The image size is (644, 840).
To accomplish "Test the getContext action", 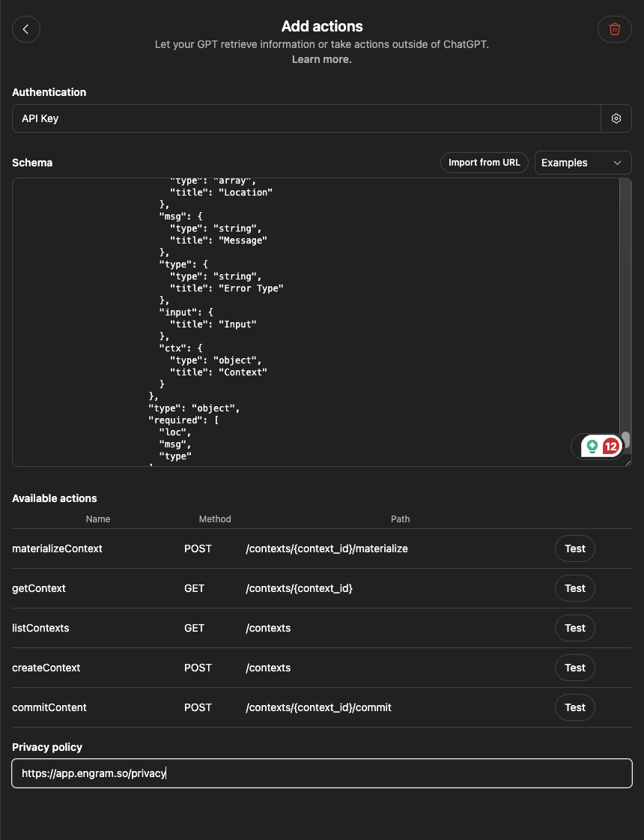I will click(x=574, y=588).
